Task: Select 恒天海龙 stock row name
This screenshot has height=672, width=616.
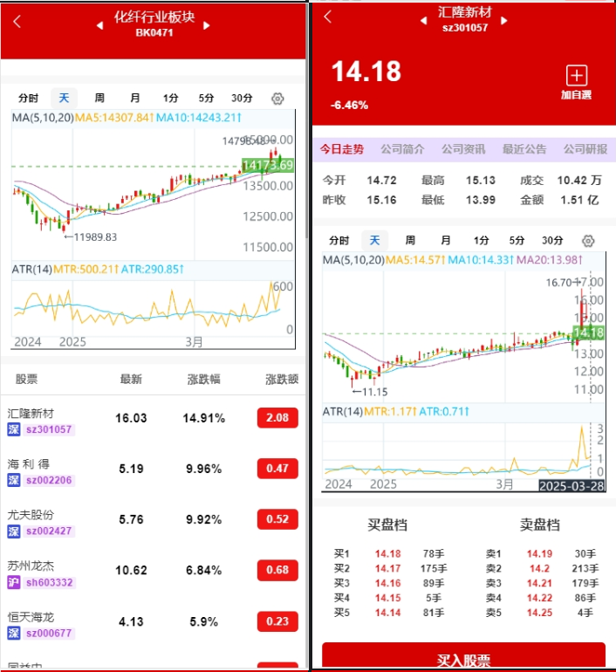Action: (x=31, y=617)
